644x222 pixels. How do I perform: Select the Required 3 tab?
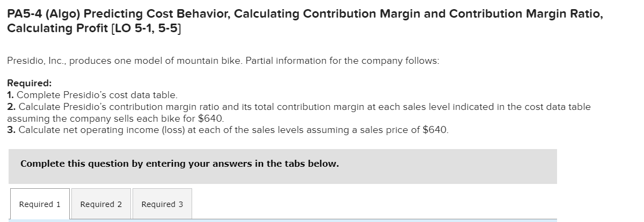coord(162,204)
